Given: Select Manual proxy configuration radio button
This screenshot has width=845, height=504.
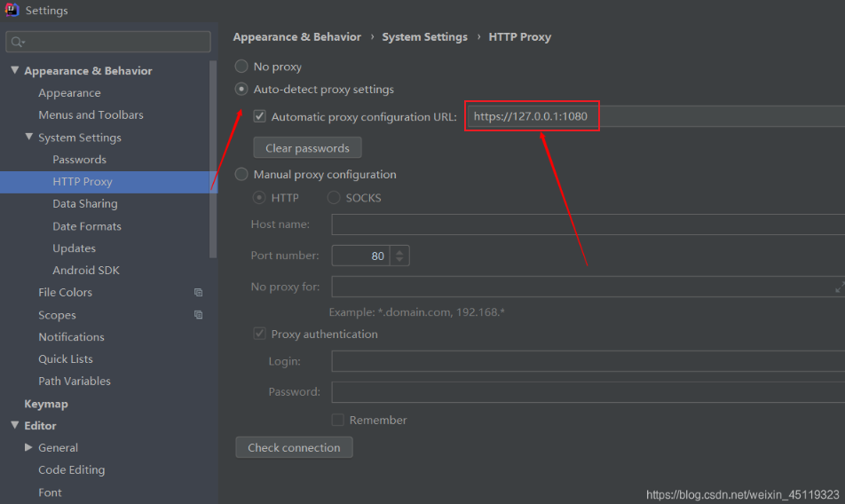Looking at the screenshot, I should click(241, 175).
